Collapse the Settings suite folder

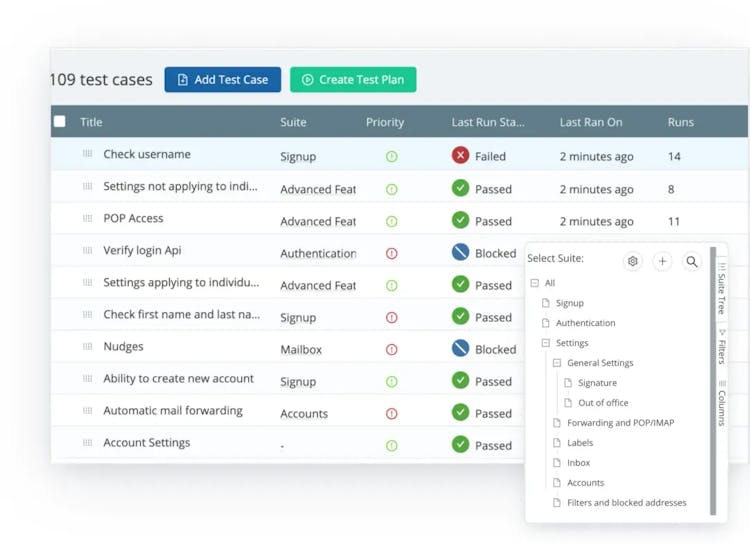[x=545, y=343]
